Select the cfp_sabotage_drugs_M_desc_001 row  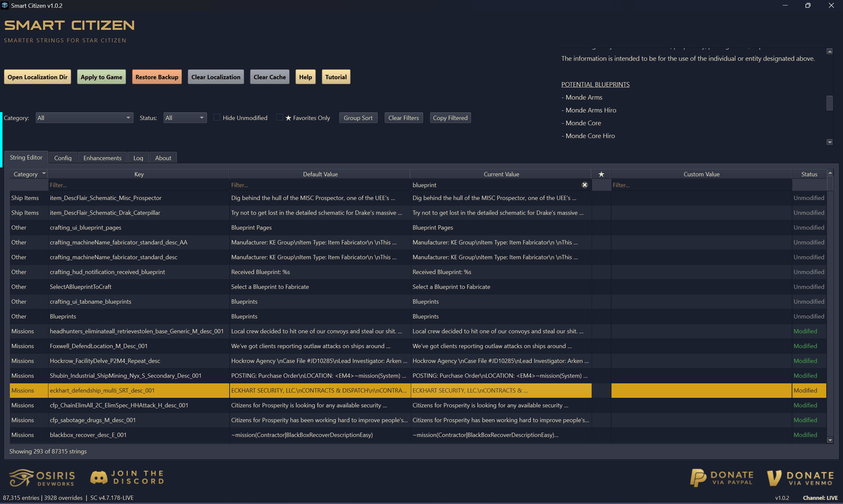(x=418, y=421)
